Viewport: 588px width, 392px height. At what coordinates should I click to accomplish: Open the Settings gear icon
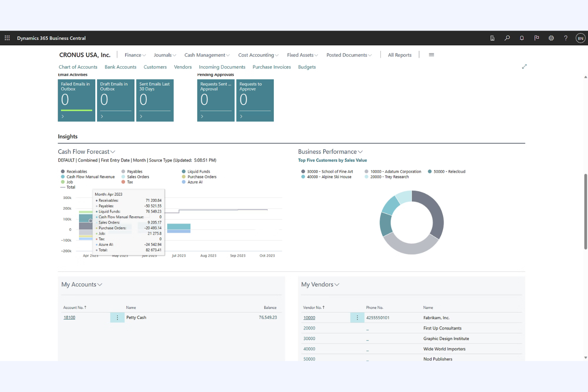551,38
